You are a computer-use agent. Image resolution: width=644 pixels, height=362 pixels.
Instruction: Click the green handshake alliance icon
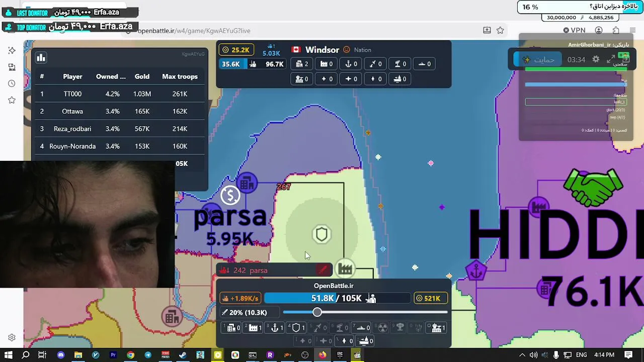point(594,187)
